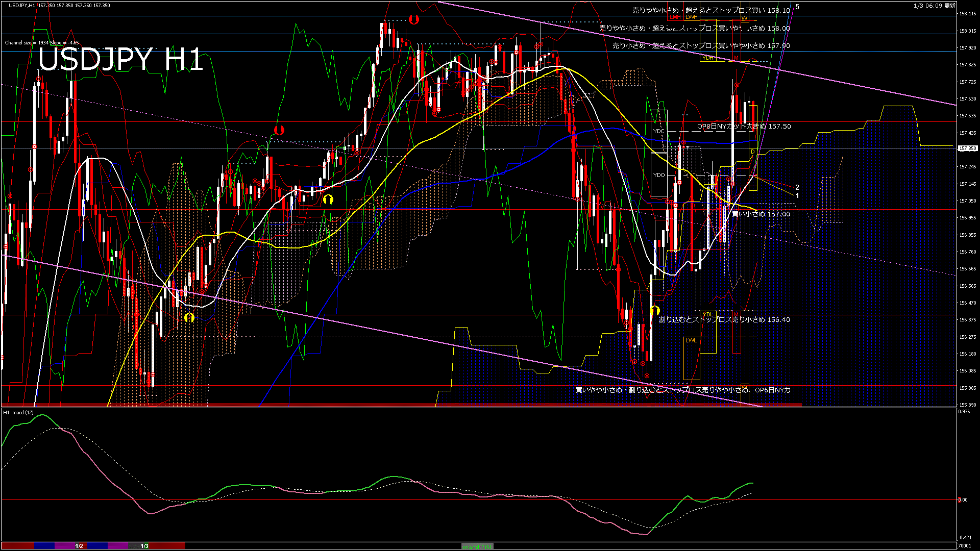This screenshot has height=551, width=980.
Task: Select the yellow buy arrow near 156.40 on the left
Action: [189, 318]
